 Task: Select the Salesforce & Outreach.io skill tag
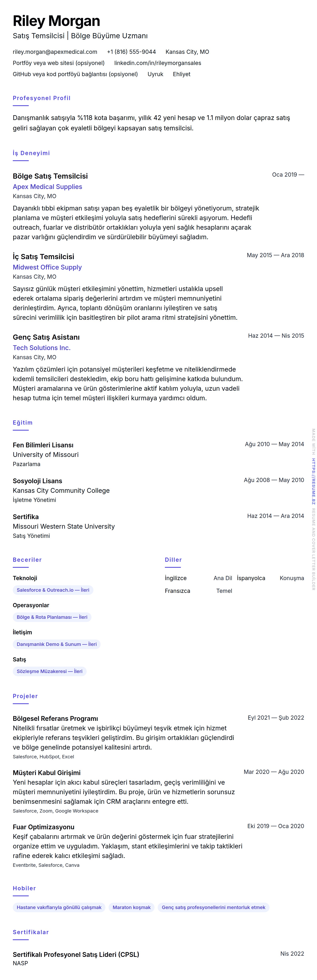point(53,590)
